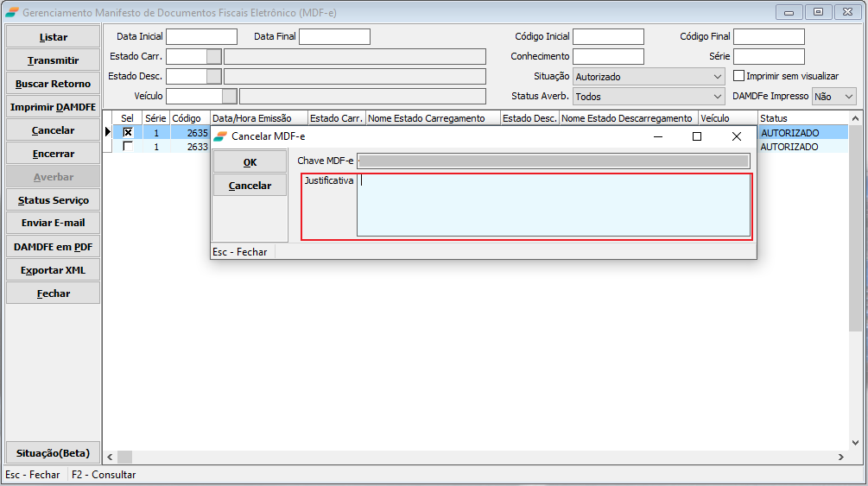Click inside the Justificativa text area
The height and width of the screenshot is (486, 868).
point(553,205)
